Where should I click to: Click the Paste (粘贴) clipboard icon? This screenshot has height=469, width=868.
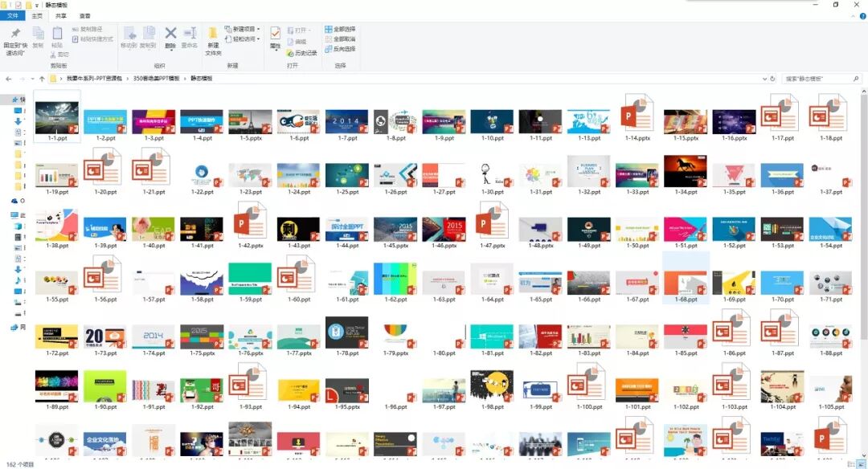tap(57, 34)
